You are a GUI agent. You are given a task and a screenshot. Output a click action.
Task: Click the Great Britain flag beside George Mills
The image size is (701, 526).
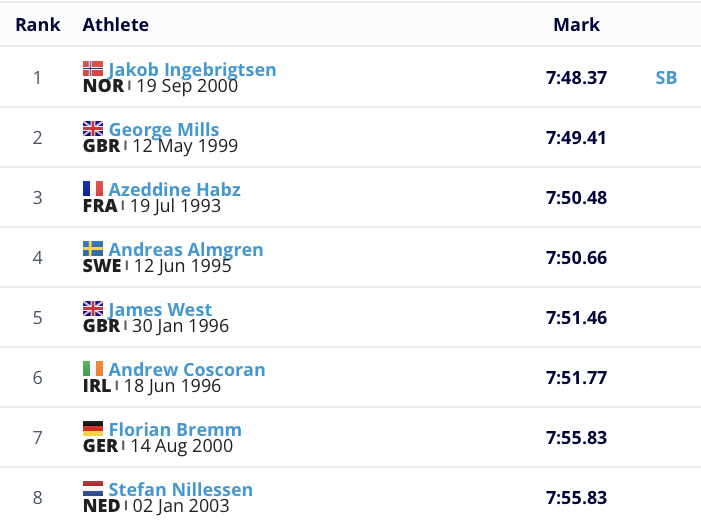click(x=93, y=129)
